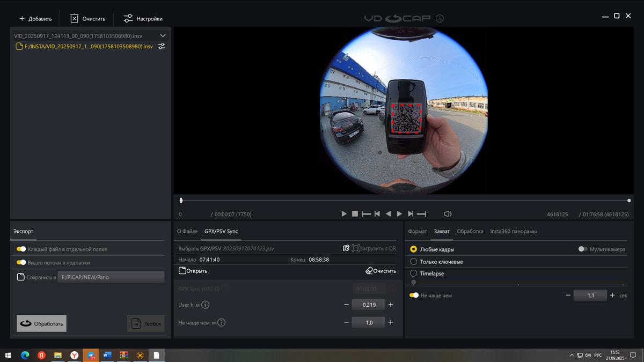Edit the F:/PiCAP/NEW/Pano save path field
Image resolution: width=644 pixels, height=362 pixels.
coord(111,277)
